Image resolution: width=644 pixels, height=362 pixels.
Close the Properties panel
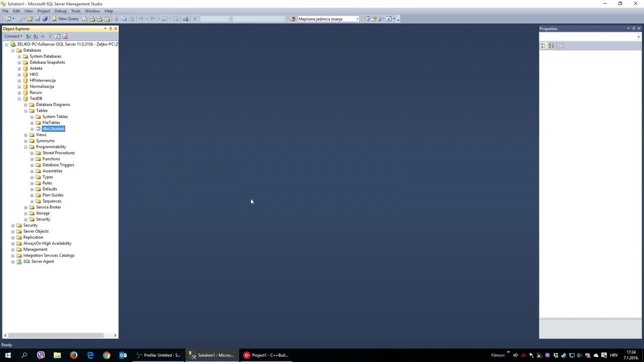(x=639, y=29)
